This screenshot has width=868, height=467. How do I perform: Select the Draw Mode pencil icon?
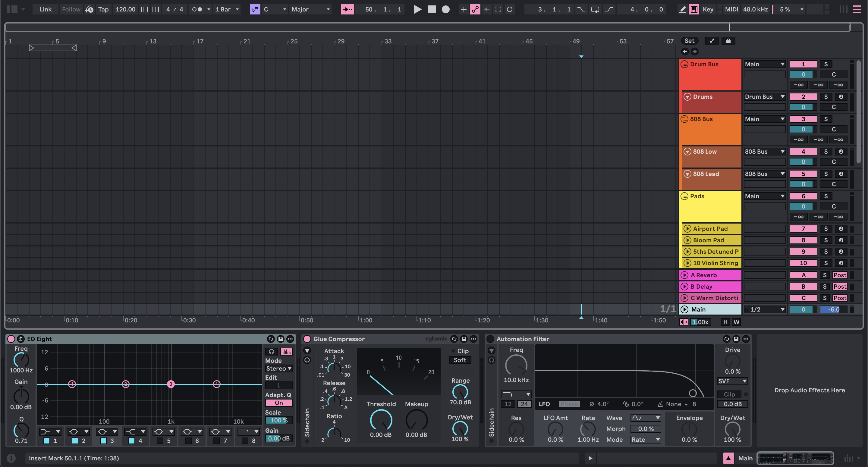pyautogui.click(x=682, y=9)
